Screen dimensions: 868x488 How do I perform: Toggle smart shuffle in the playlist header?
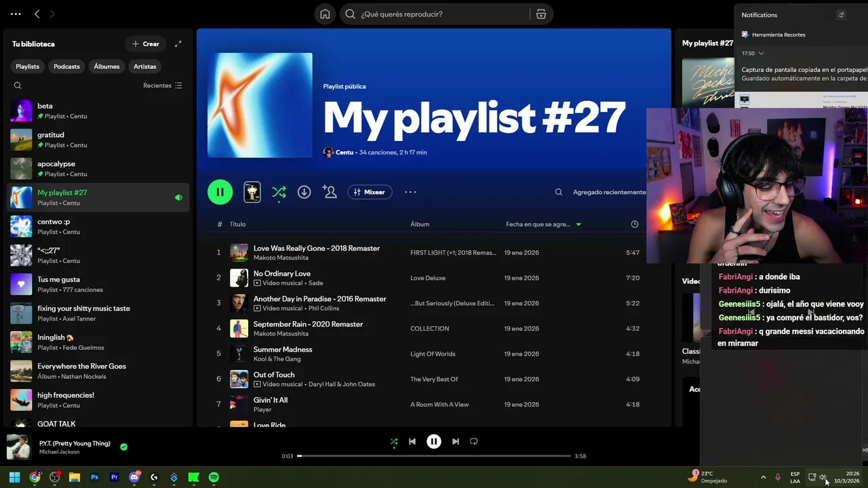point(279,192)
